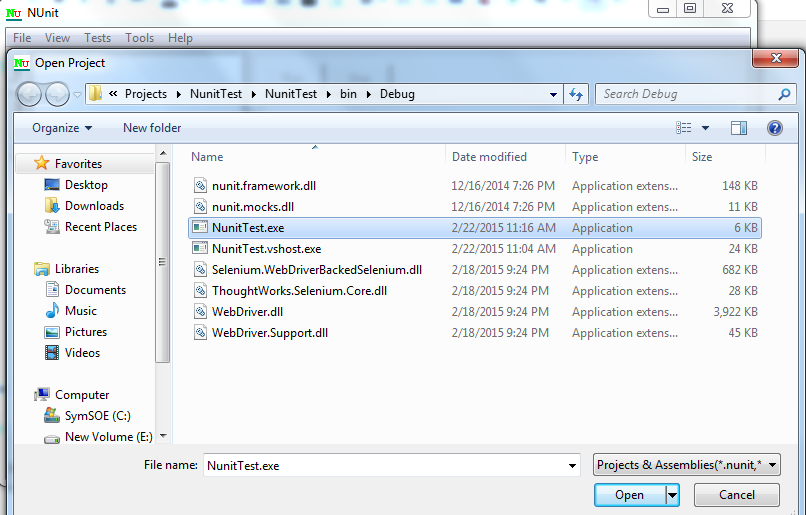Select the WebDriver.Support.dll file name

coord(270,333)
